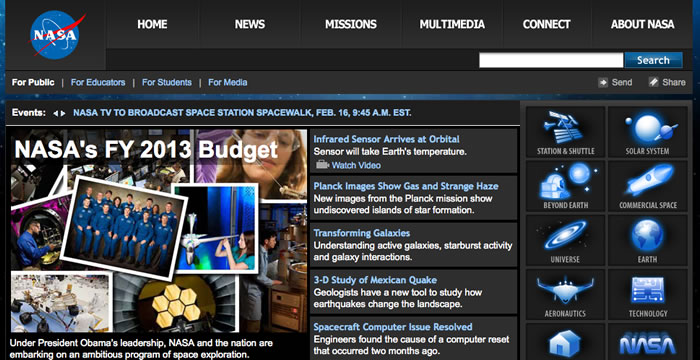The width and height of the screenshot is (700, 360).
Task: Switch to the For Students section
Action: (167, 82)
